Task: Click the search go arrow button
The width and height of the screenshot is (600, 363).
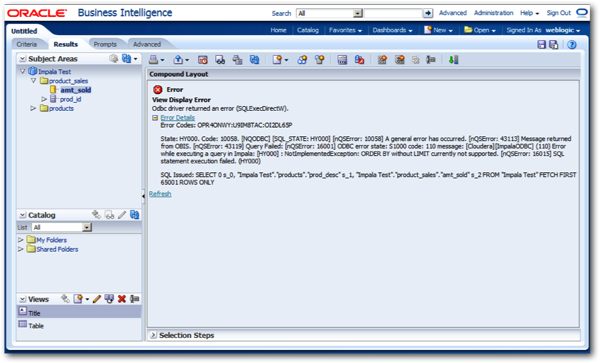Action: [x=428, y=13]
